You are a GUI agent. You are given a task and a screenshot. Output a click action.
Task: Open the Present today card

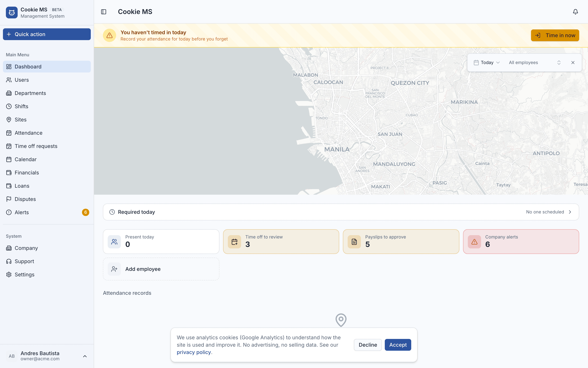tap(161, 242)
